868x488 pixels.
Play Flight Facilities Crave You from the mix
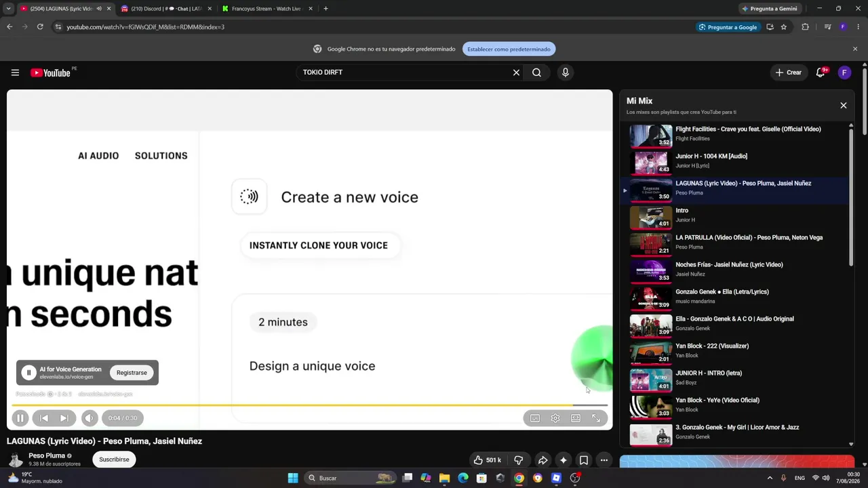pos(735,136)
